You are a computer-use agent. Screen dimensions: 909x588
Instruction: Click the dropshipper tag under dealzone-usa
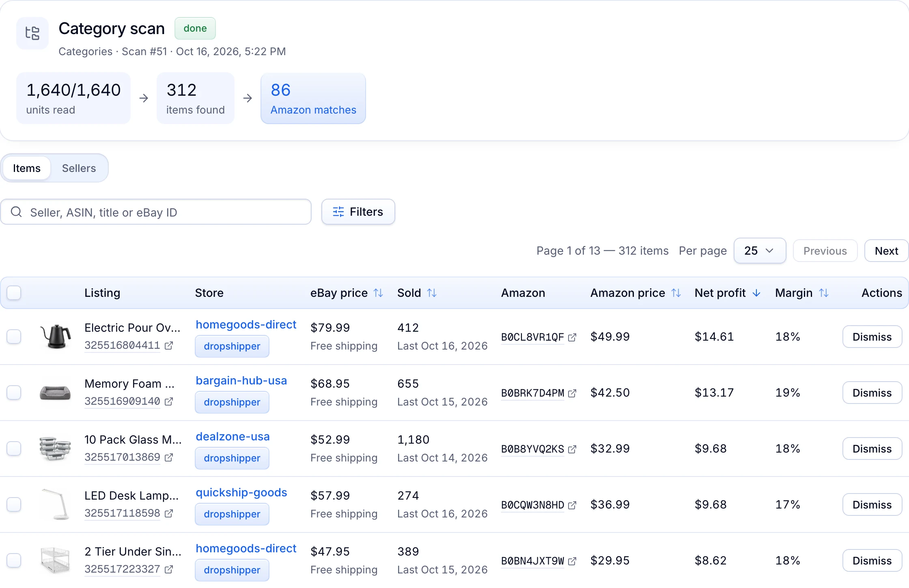232,458
